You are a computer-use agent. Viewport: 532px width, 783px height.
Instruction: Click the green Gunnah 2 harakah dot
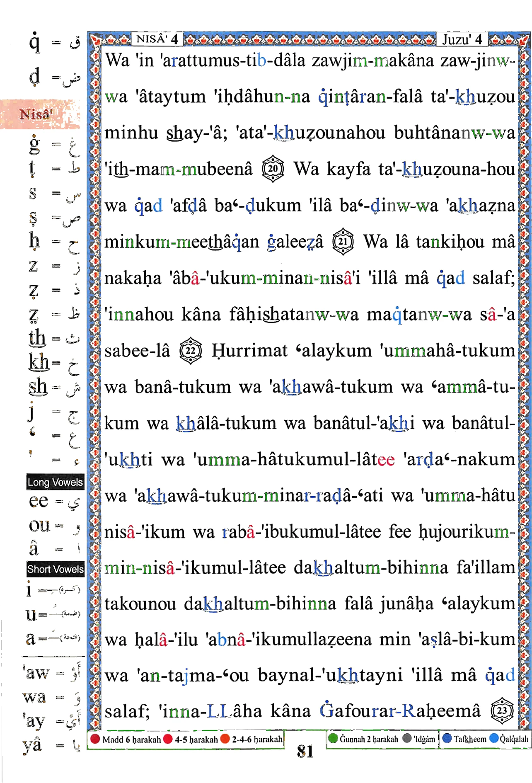pos(333,738)
